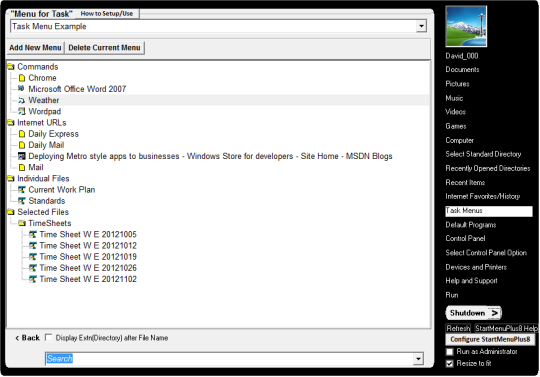Click the Mail page icon

pyautogui.click(x=22, y=167)
